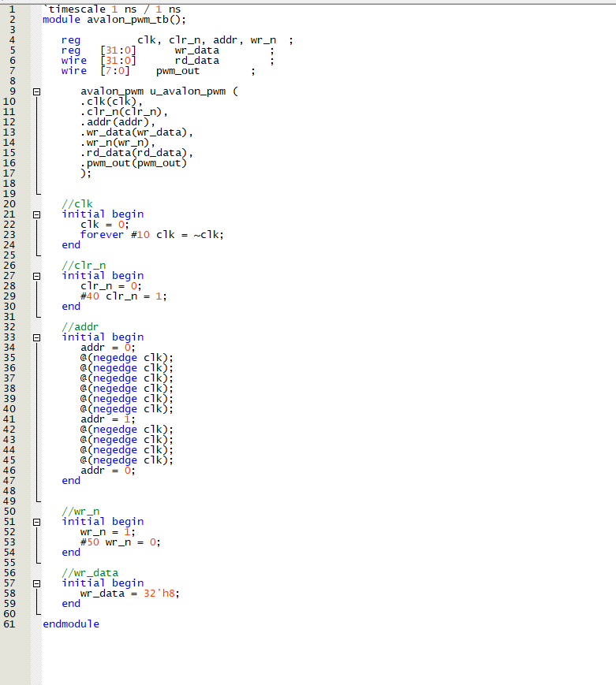Click the '.pwm_out(pwm_out)' port connection
The height and width of the screenshot is (685, 616).
coord(134,163)
